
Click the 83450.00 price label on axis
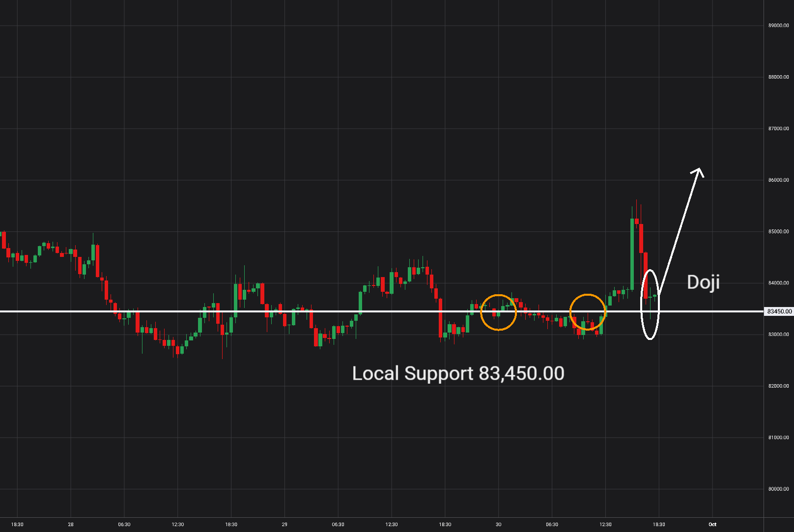[x=779, y=311]
